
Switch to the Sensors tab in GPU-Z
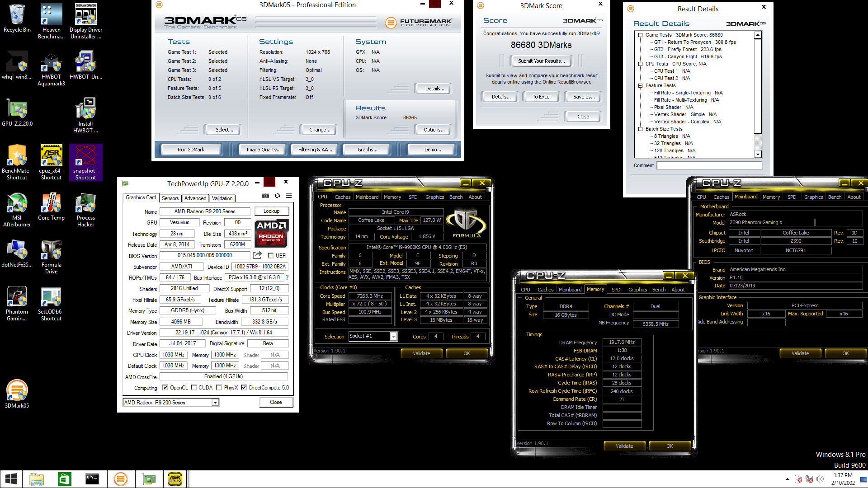(x=170, y=198)
